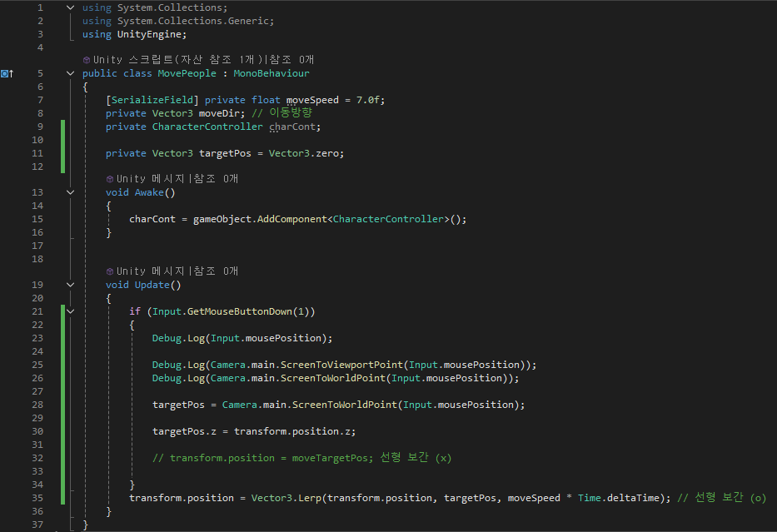
Task: Click 'Unity 메시지' CodeLens above Update
Action: click(x=151, y=271)
